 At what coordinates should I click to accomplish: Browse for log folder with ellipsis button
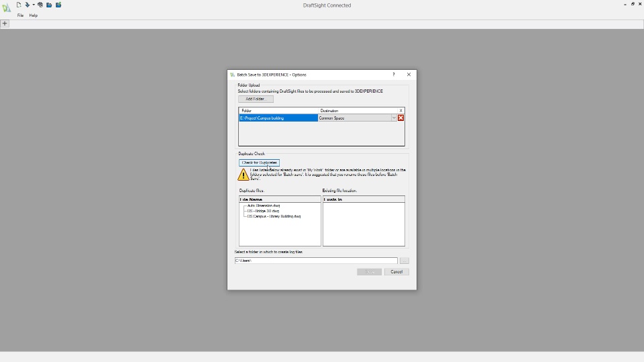[404, 261]
